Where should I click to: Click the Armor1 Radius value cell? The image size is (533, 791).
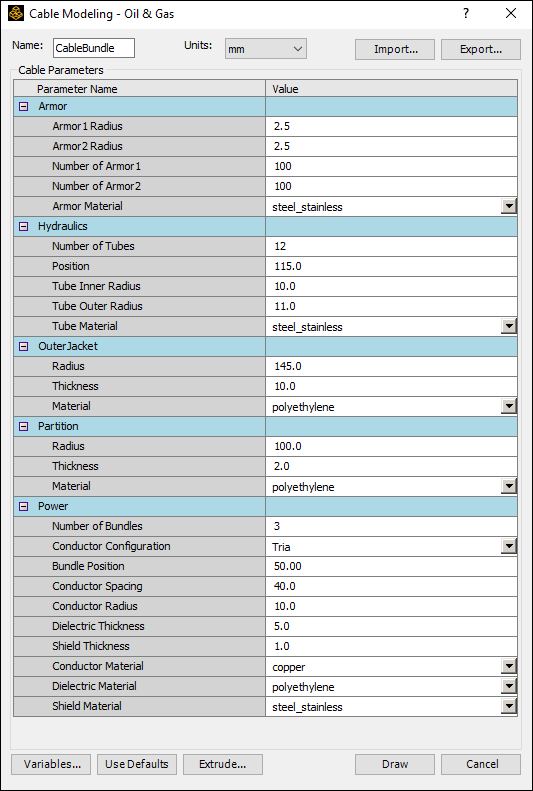pyautogui.click(x=391, y=127)
